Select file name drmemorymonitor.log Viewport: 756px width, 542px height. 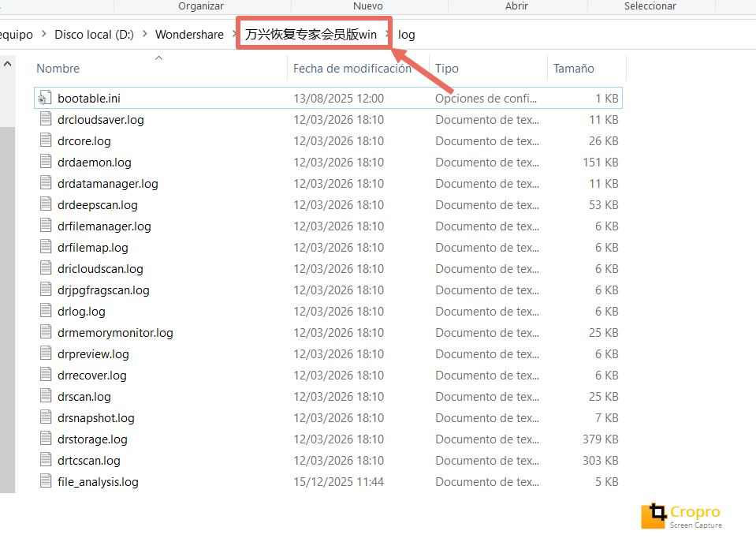[x=115, y=333]
